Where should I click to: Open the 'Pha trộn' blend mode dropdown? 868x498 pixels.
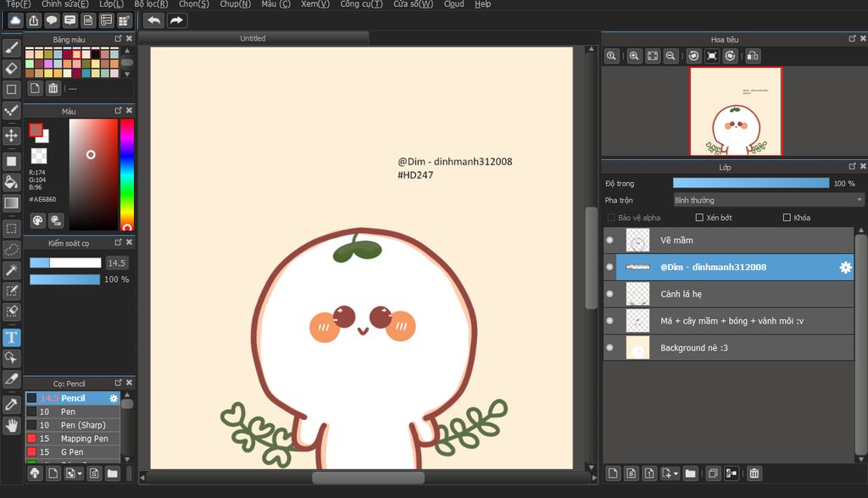click(768, 201)
